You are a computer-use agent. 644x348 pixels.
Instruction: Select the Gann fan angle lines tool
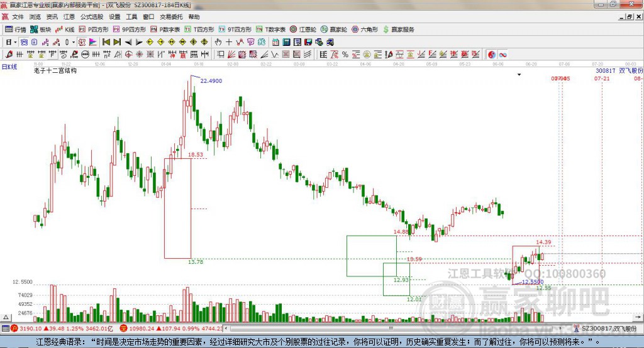click(x=231, y=55)
